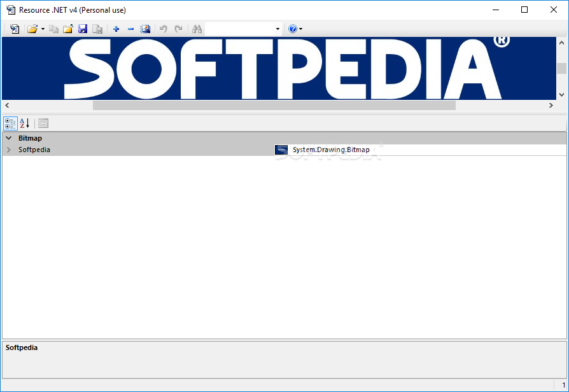
Task: Click the Softpedia description label at bottom
Action: (x=22, y=347)
